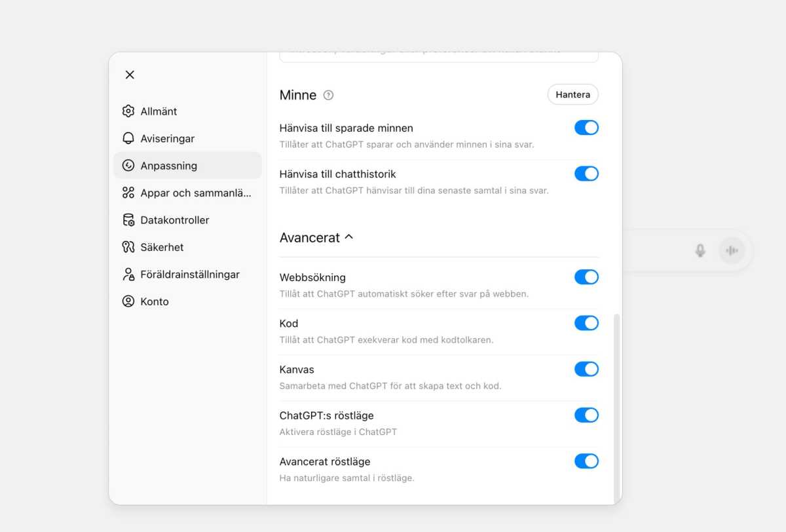This screenshot has width=786, height=532.
Task: Switch off Avancerat röstläge
Action: tap(586, 461)
